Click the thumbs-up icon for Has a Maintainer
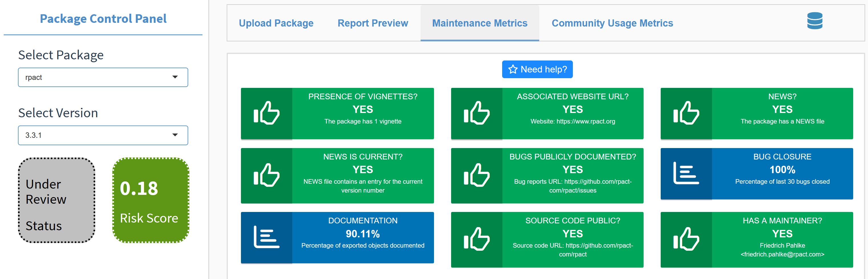Screen dimensions: 868x279 [686, 239]
